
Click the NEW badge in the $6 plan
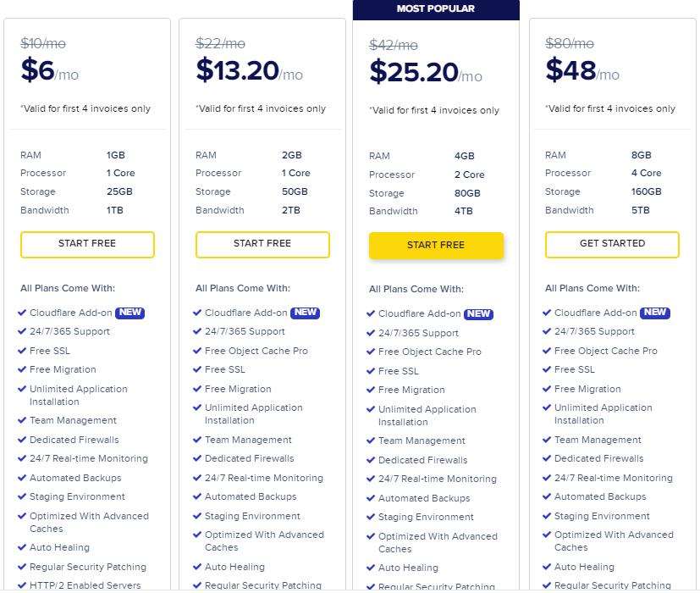[130, 313]
